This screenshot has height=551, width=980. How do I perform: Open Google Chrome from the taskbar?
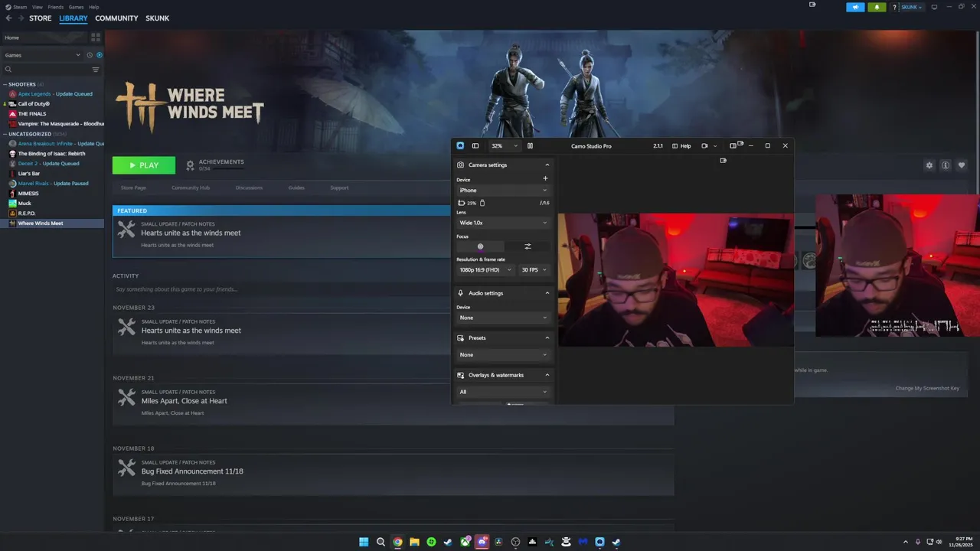397,542
